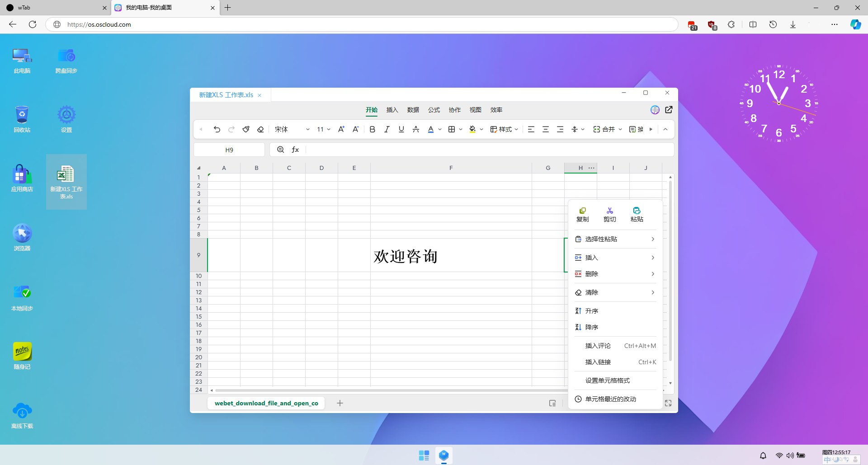Align cell text right
Image resolution: width=868 pixels, height=465 pixels.
(x=560, y=129)
